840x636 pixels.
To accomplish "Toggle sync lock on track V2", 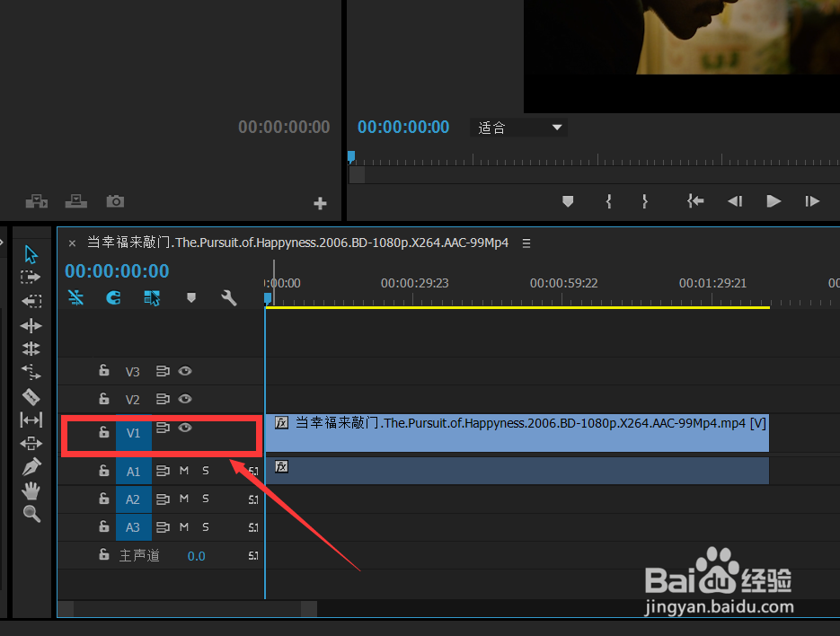I will point(163,399).
